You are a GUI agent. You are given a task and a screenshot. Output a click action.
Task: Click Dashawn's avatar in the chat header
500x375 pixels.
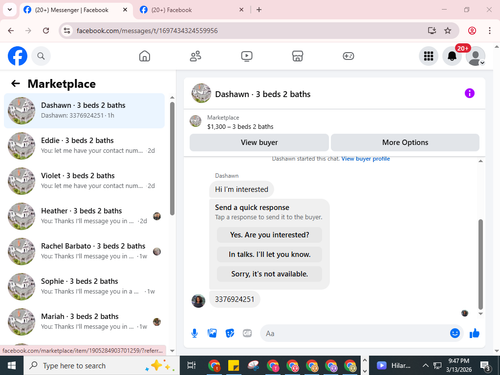[x=201, y=93]
